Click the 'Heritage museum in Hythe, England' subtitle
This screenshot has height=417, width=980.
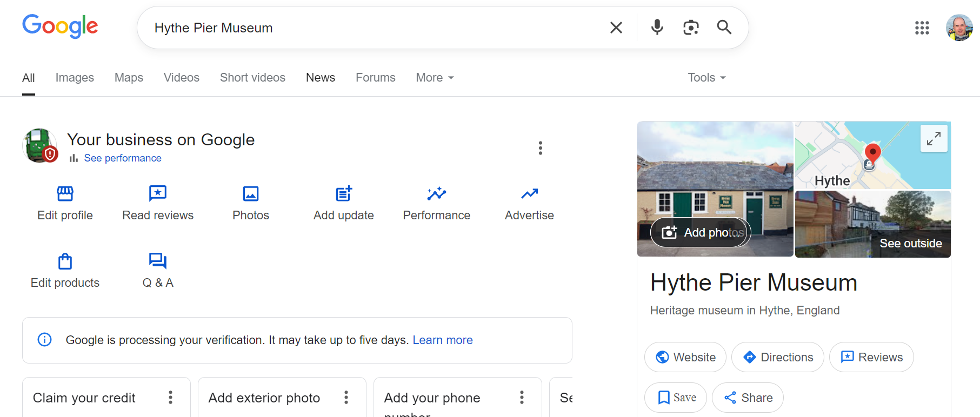point(745,311)
